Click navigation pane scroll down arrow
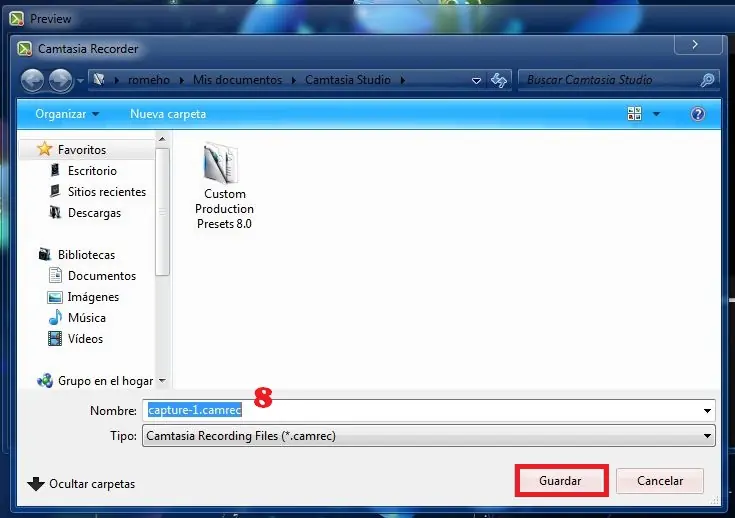The image size is (735, 518). point(162,381)
